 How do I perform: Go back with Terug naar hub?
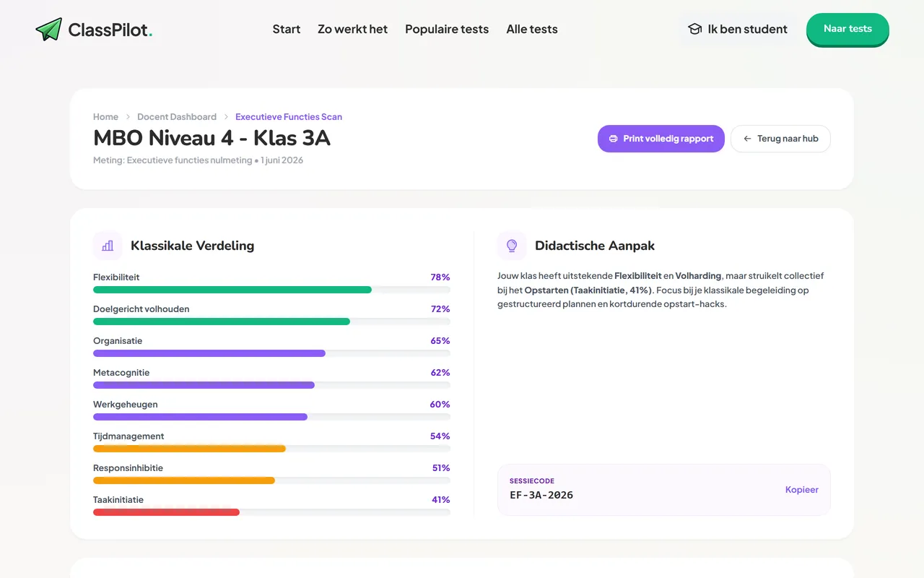[780, 139]
